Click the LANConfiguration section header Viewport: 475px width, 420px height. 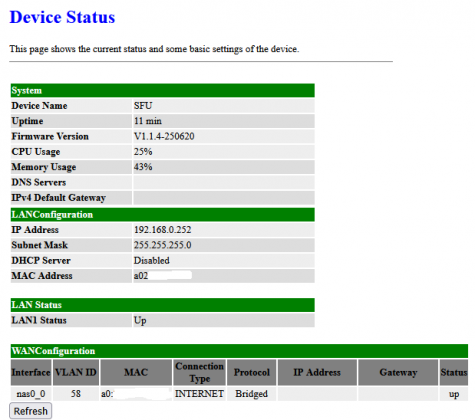(163, 215)
